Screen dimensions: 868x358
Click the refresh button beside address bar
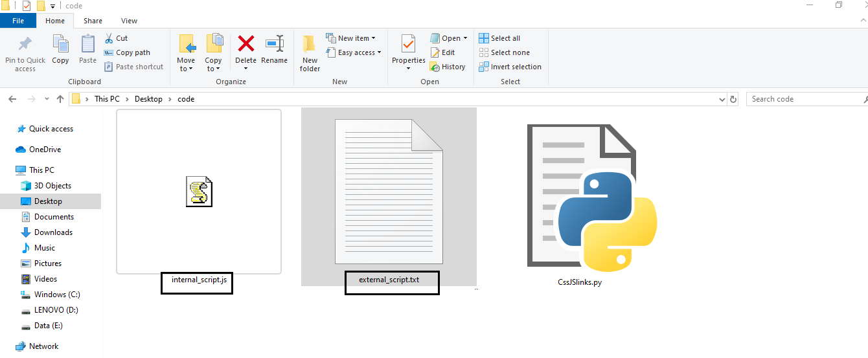click(733, 99)
